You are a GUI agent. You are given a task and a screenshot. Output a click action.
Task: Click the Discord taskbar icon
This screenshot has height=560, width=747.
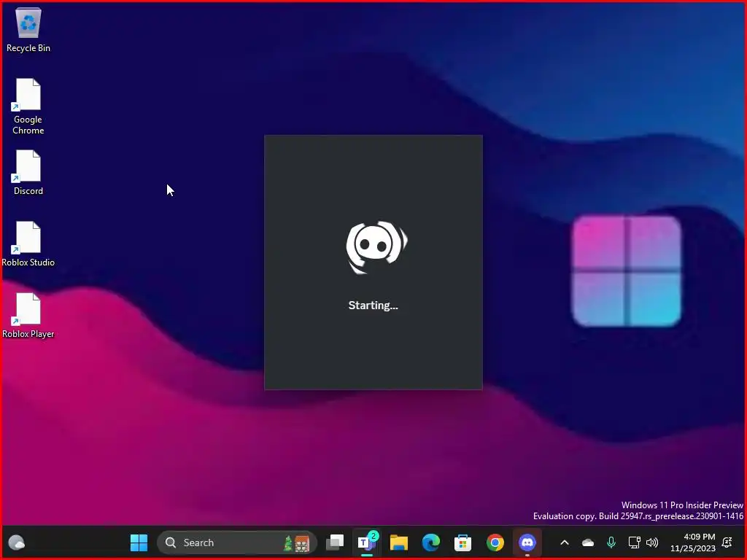pos(527,542)
